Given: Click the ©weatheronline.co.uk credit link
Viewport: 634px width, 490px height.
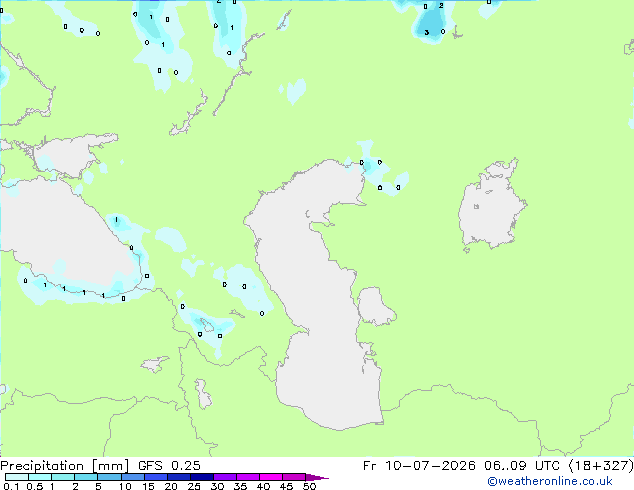Looking at the screenshot, I should point(550,481).
